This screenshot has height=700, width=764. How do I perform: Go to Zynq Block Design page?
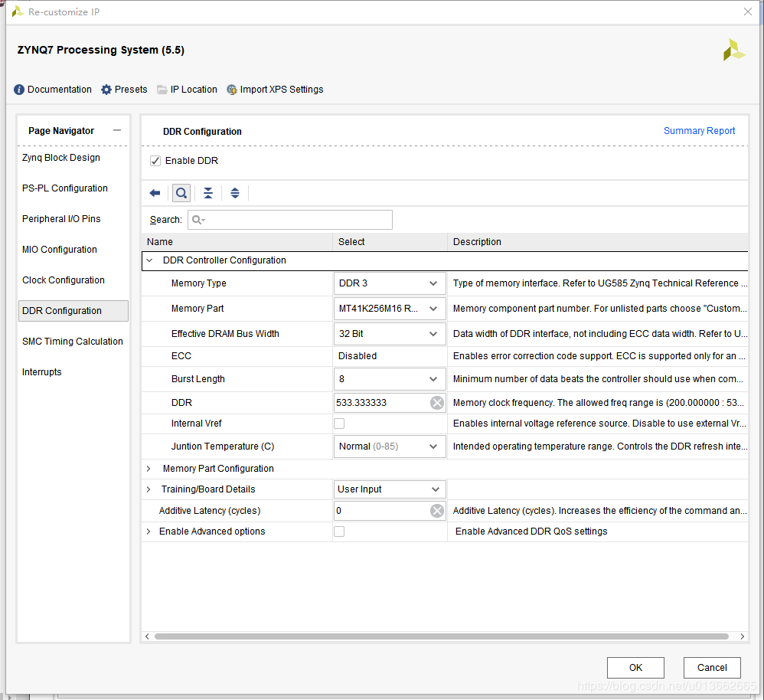coord(61,158)
